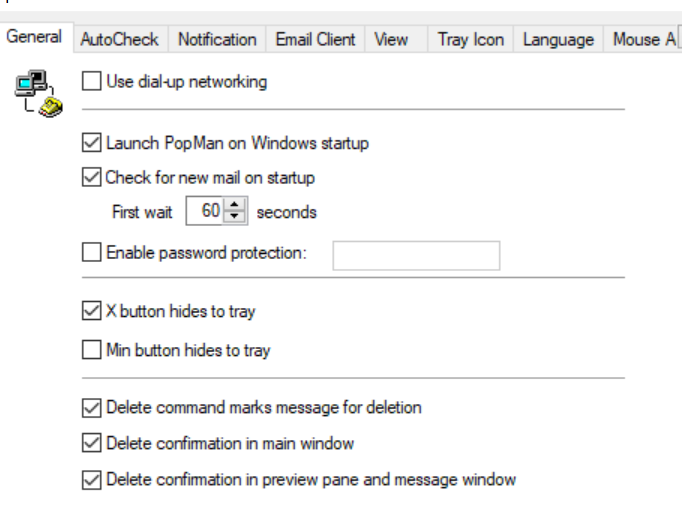Open the Notification tab
682x532 pixels.
[x=217, y=40]
